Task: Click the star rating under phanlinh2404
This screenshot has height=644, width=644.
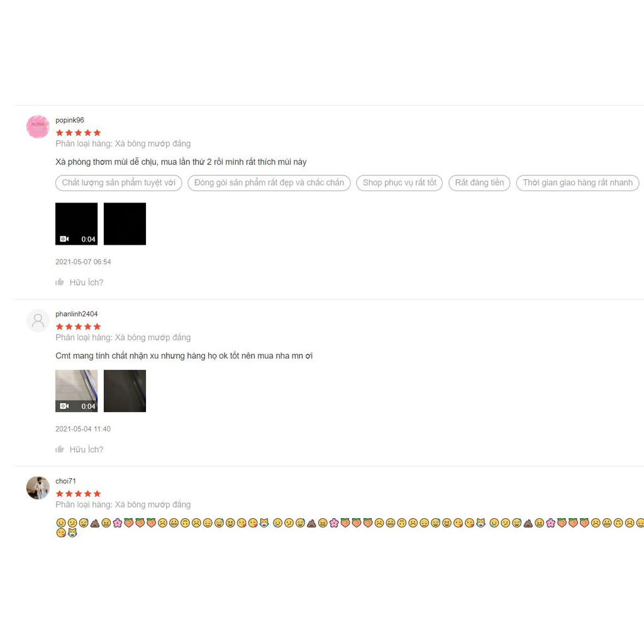Action: 78,326
